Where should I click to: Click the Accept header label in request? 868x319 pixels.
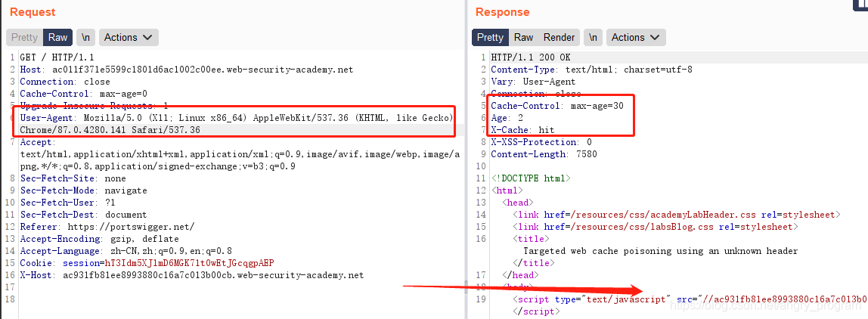click(36, 142)
